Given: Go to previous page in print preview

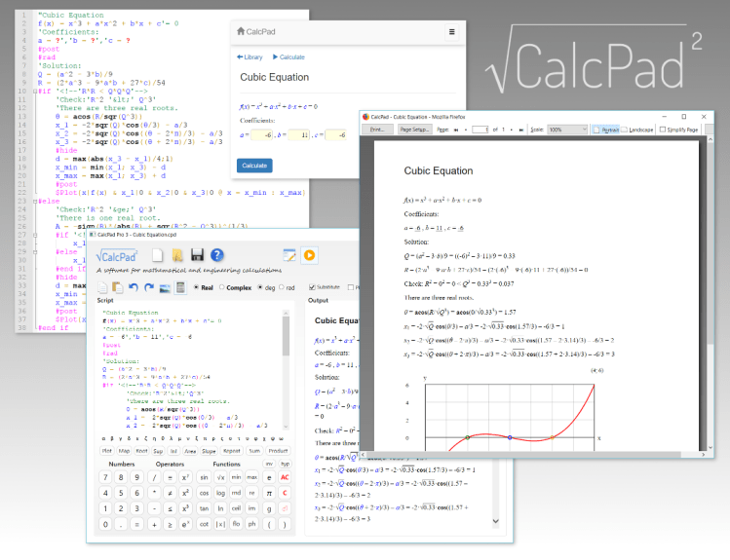Looking at the screenshot, I should (466, 130).
